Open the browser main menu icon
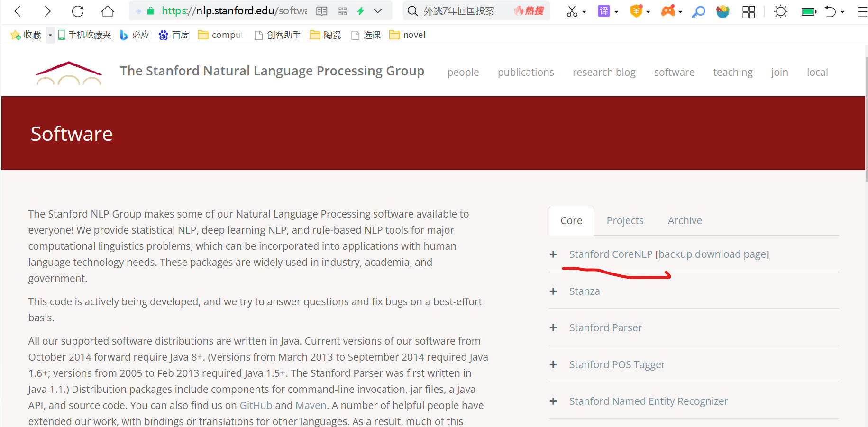Viewport: 868px width, 427px height. point(863,12)
